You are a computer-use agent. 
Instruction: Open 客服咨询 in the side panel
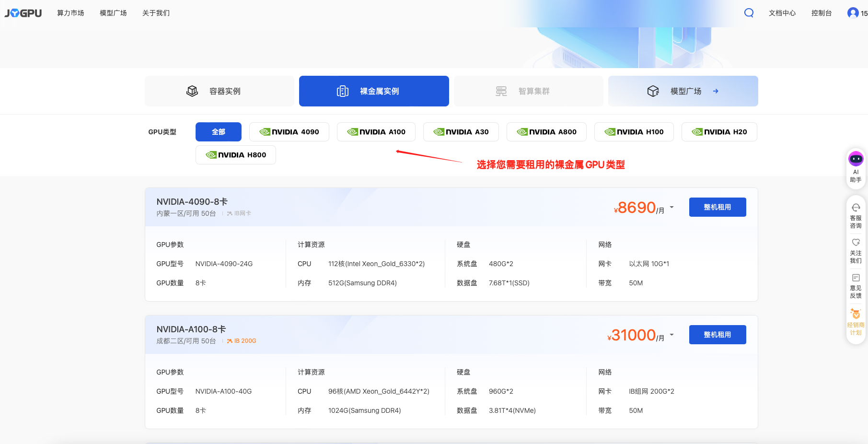(x=856, y=216)
